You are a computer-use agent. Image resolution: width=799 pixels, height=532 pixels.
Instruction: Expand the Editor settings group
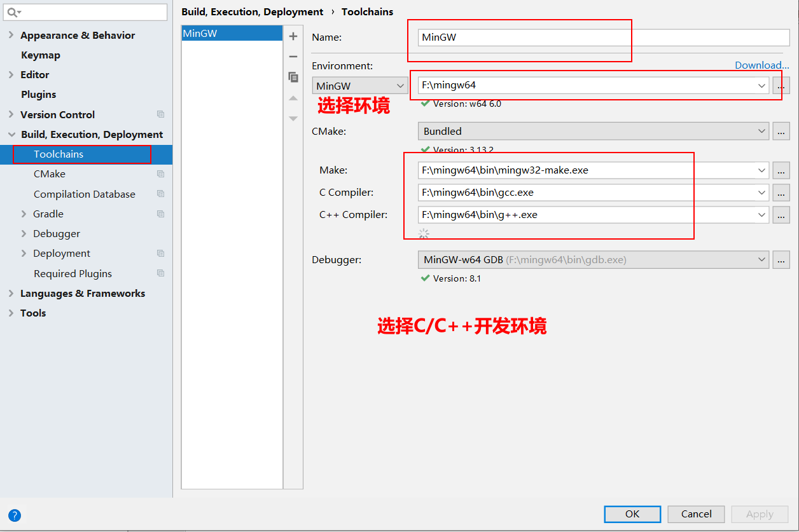pos(11,74)
